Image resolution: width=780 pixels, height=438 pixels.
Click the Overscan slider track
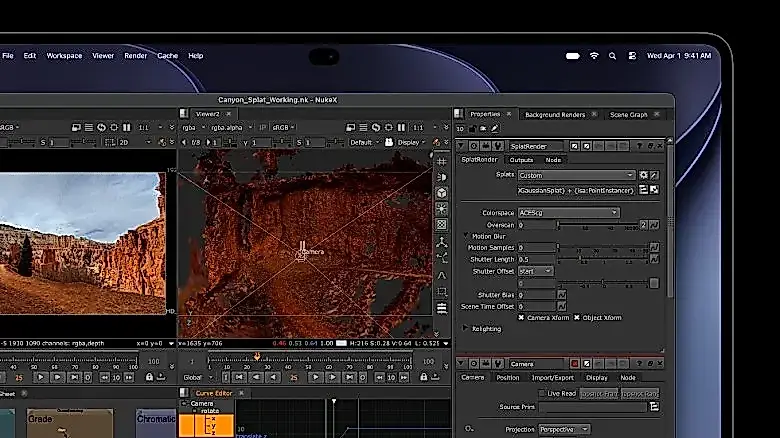coord(598,225)
